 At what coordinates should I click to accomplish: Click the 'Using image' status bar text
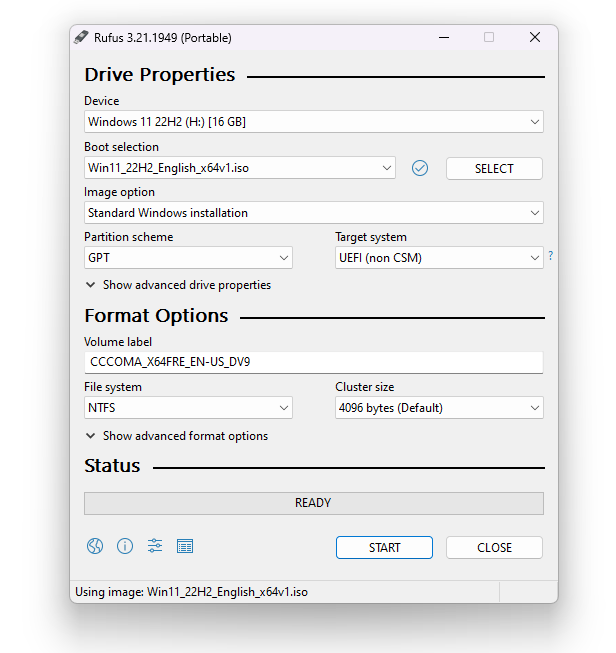(x=192, y=592)
